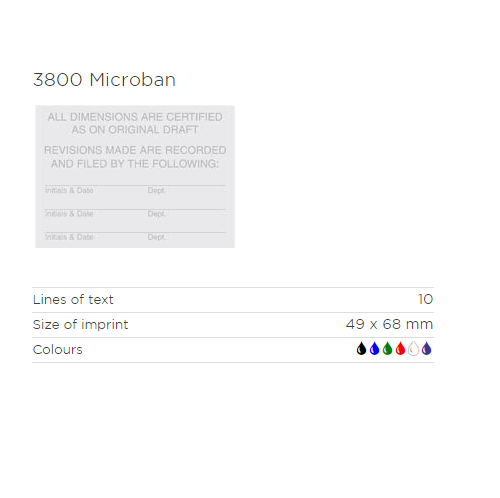This screenshot has width=500, height=498.
Task: Click the '49 x 68 mm' imprint size
Action: pos(389,324)
